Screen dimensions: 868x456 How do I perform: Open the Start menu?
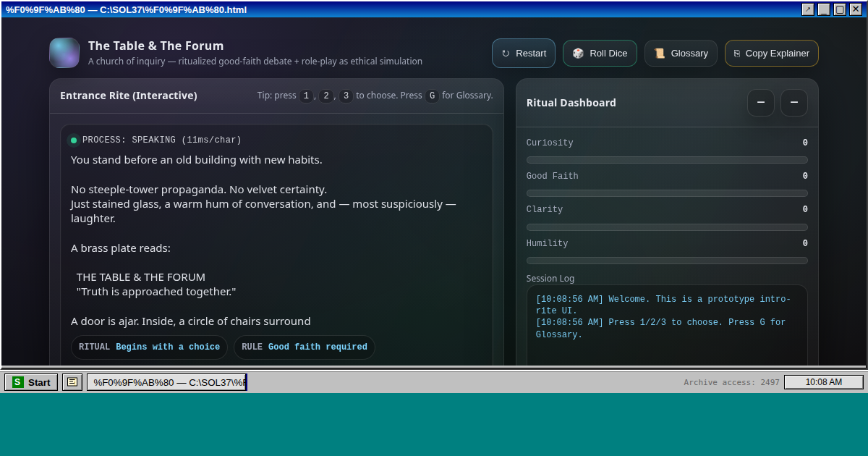coord(31,382)
